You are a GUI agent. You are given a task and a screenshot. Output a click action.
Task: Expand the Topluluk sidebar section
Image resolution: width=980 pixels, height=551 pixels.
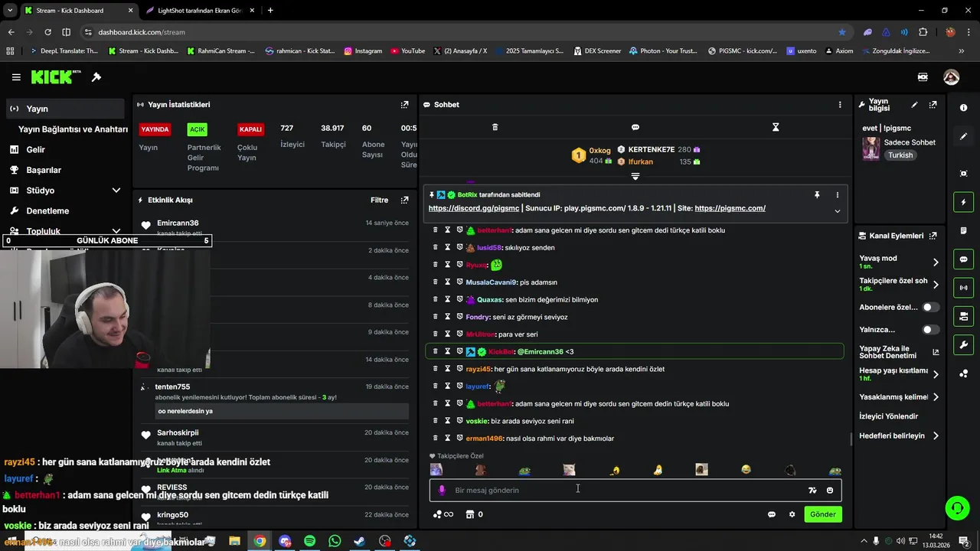[x=116, y=231]
